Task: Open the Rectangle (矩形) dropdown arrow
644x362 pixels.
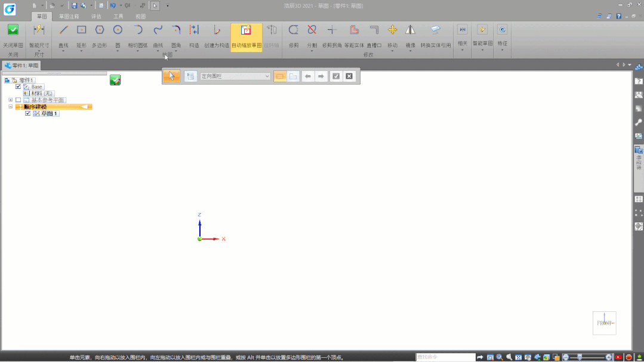Action: [81, 51]
